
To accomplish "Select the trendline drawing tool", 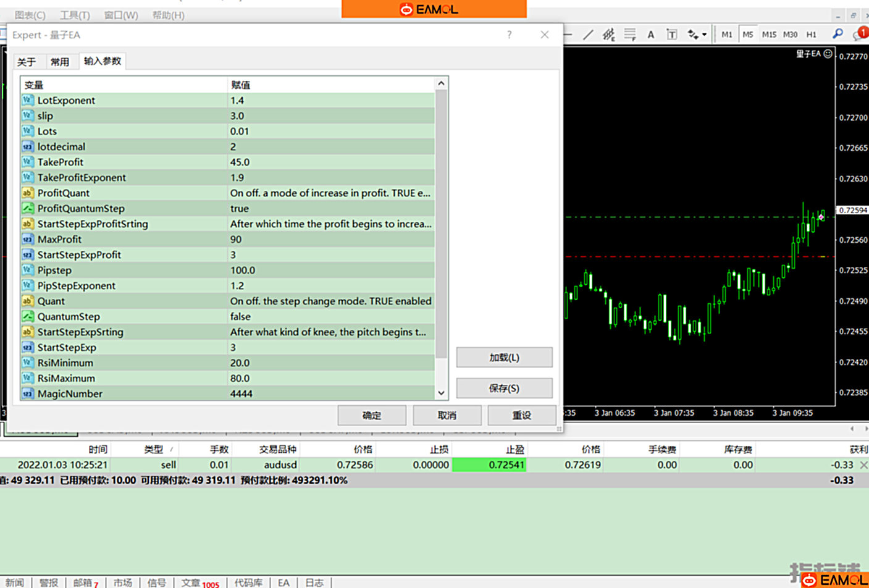I will coord(588,35).
